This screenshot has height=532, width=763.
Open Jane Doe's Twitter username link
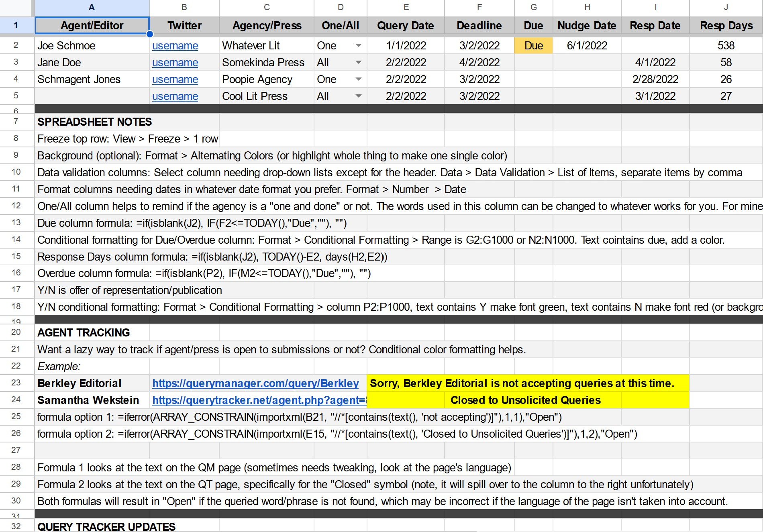175,63
